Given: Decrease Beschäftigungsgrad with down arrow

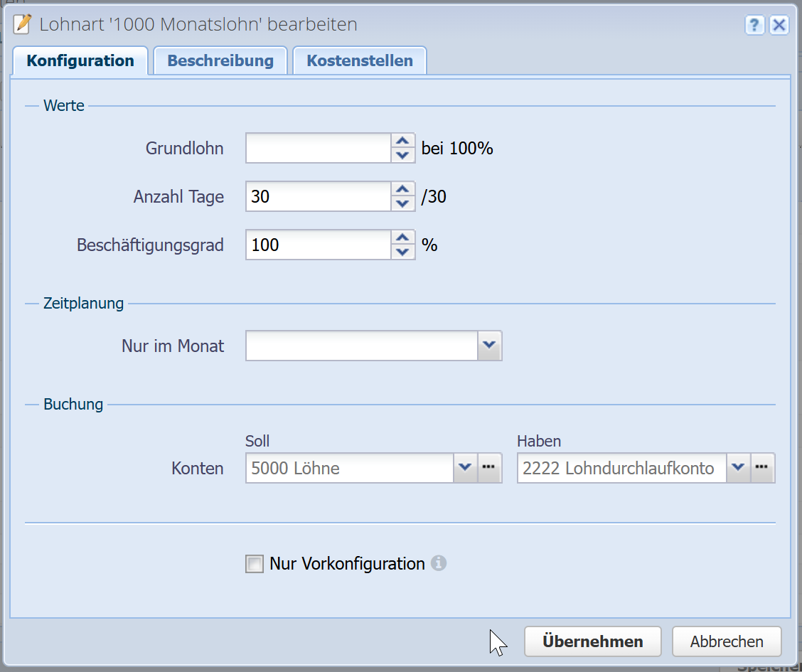Looking at the screenshot, I should pos(403,252).
